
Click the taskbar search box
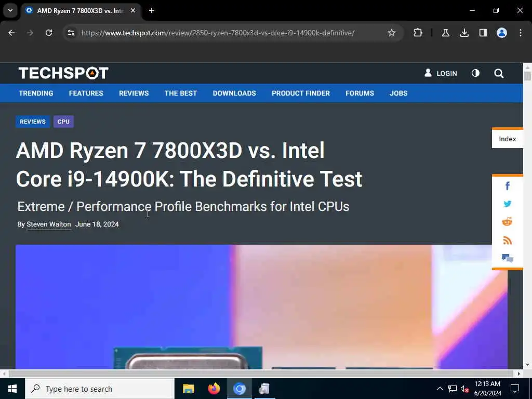(x=99, y=389)
